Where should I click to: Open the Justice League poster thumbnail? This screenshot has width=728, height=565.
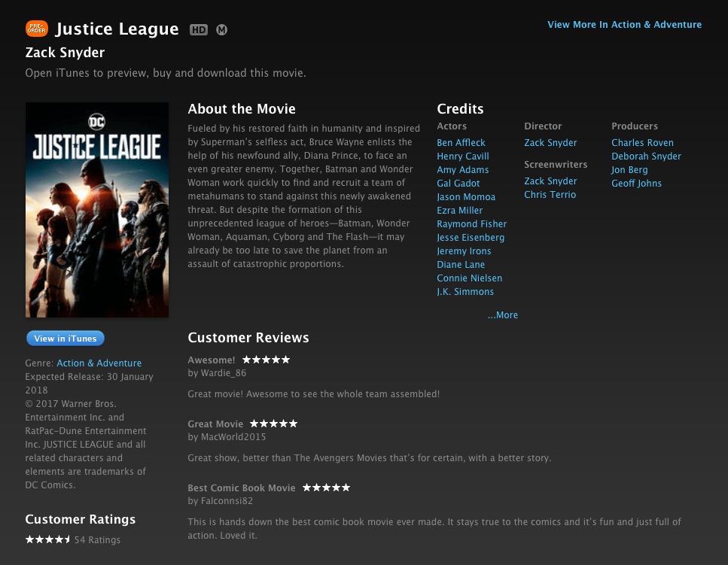[x=97, y=210]
